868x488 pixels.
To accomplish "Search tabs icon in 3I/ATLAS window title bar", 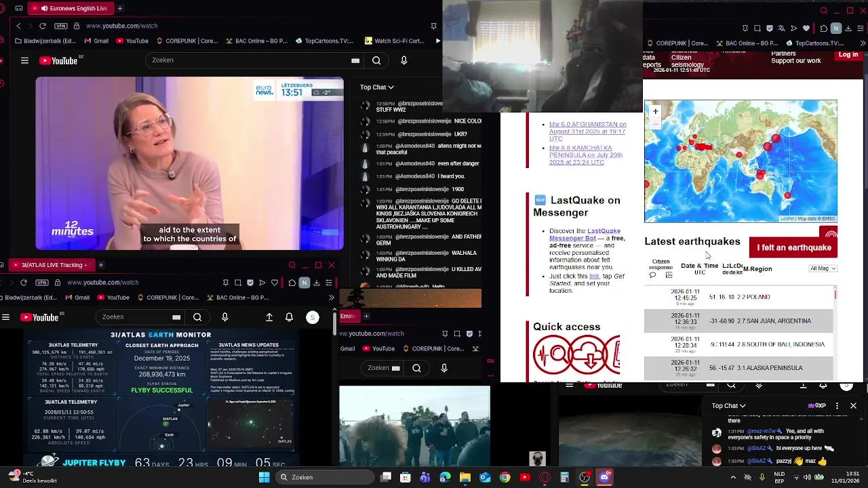I will [292, 265].
